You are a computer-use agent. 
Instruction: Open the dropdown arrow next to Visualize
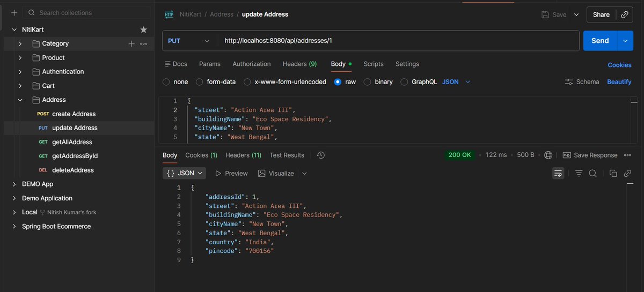point(305,174)
